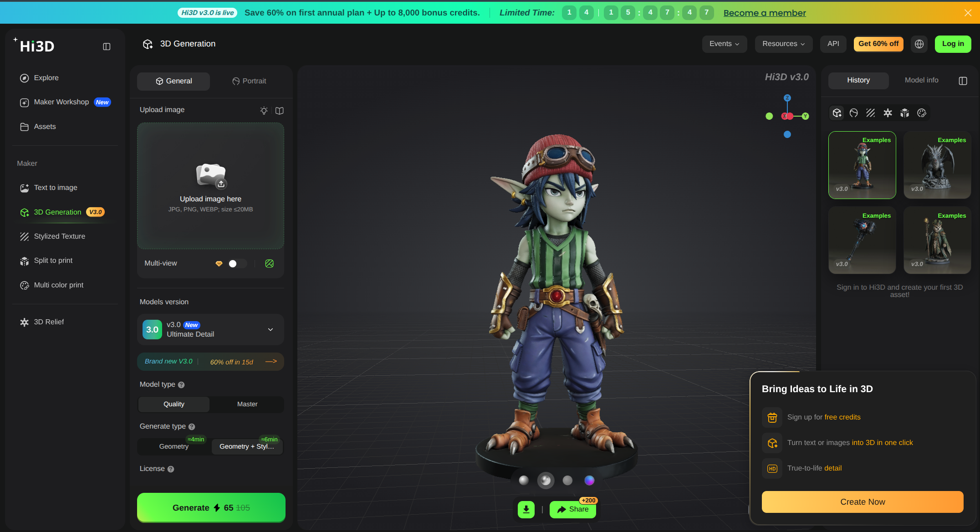The height and width of the screenshot is (532, 980).
Task: Filter history by 3D generation cube icon
Action: (x=837, y=113)
